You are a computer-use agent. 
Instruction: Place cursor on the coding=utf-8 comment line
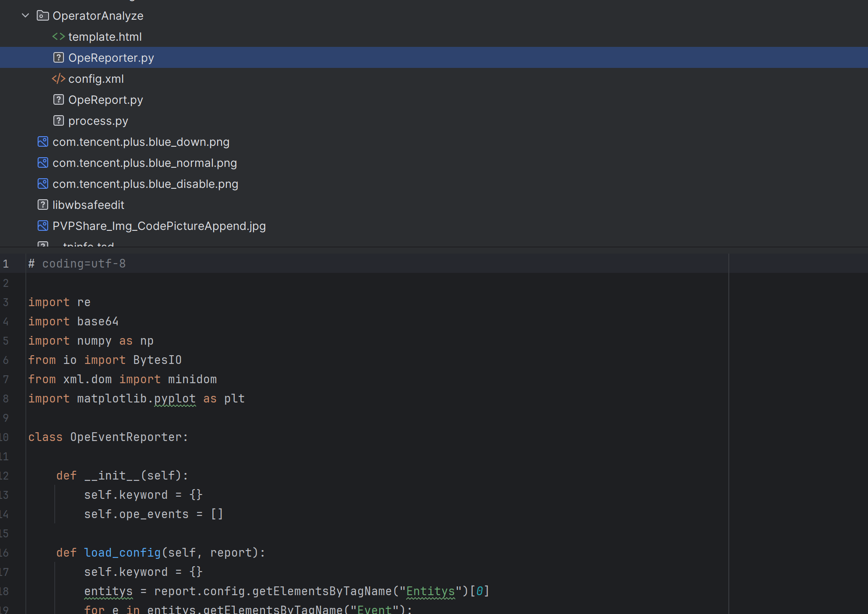377,264
